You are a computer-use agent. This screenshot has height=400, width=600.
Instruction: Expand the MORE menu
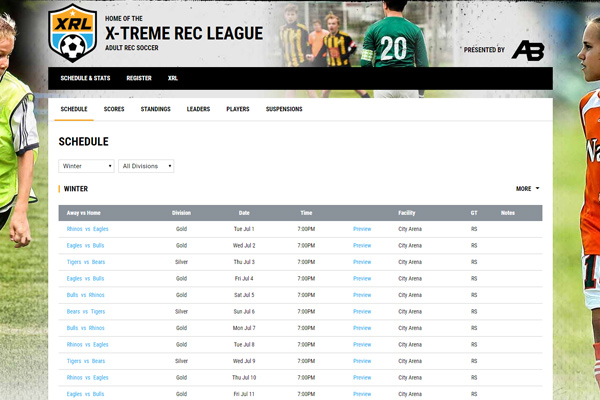click(527, 188)
